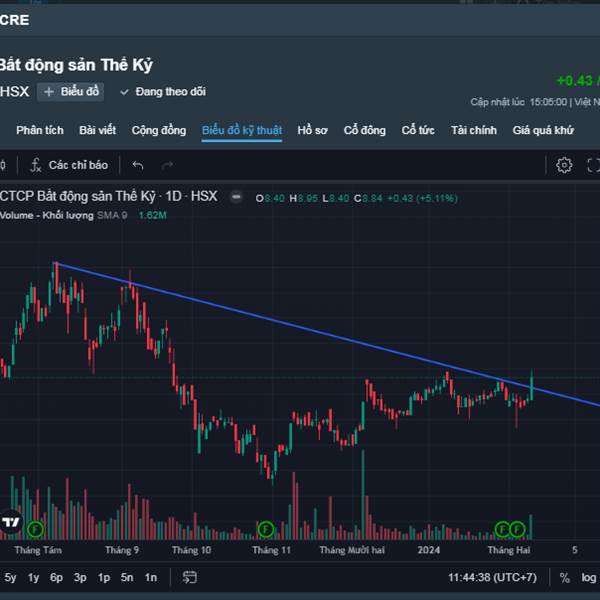The image size is (600, 600).
Task: Click the Tháng Mười hai axis label
Action: pyautogui.click(x=352, y=550)
